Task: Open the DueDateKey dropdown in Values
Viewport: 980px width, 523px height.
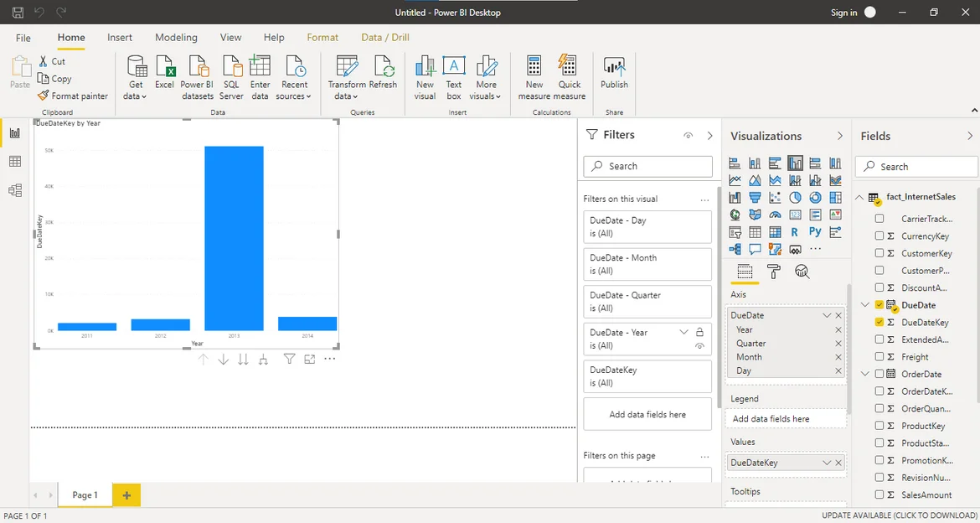Action: tap(827, 463)
